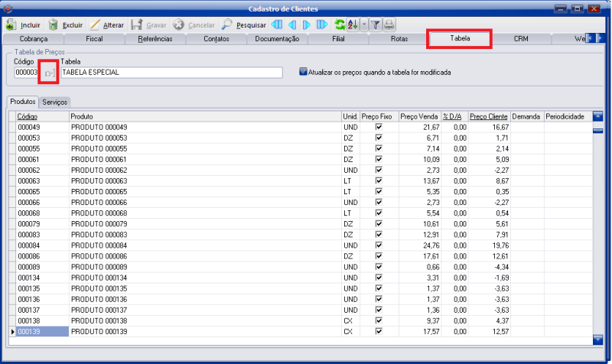Click the Tabela name field

click(x=171, y=73)
